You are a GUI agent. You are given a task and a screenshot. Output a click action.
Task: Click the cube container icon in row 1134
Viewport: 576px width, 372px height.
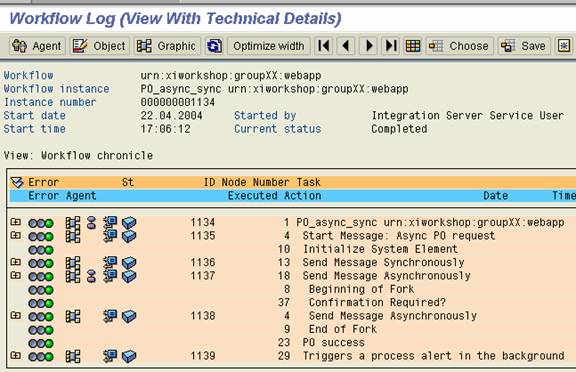[129, 223]
